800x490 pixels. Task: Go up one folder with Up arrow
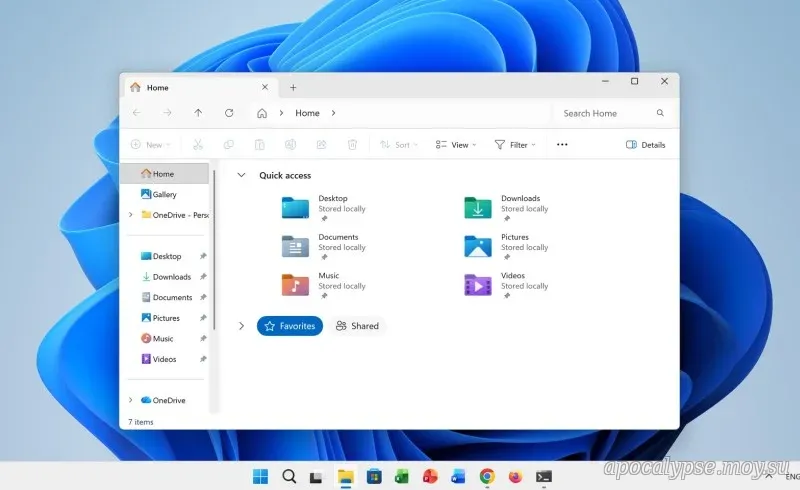tap(198, 113)
